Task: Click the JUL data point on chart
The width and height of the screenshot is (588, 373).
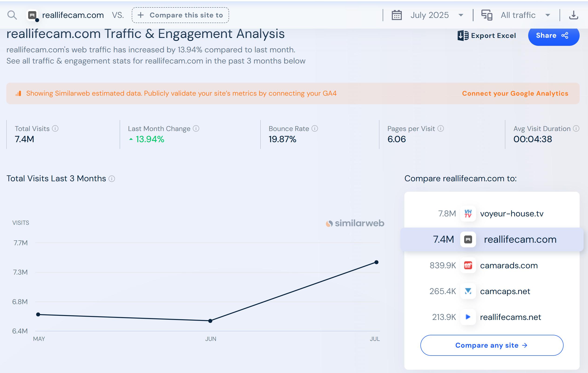Action: (x=376, y=262)
